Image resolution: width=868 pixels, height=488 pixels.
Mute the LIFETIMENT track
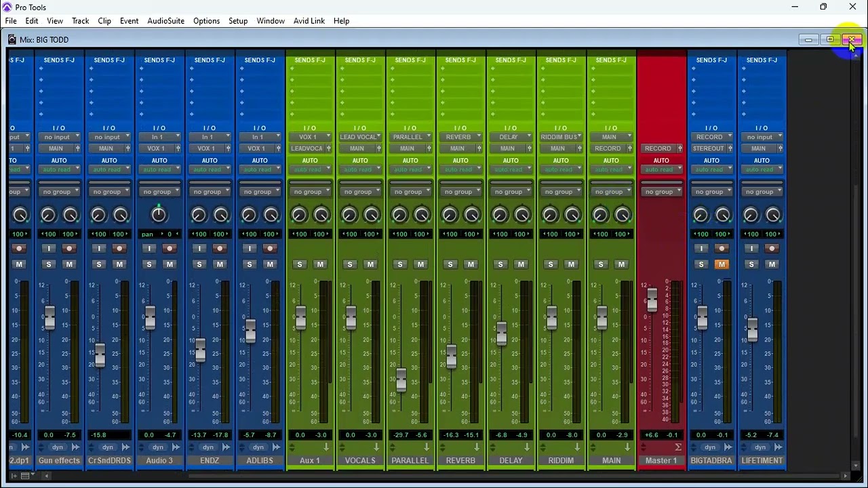click(x=772, y=264)
